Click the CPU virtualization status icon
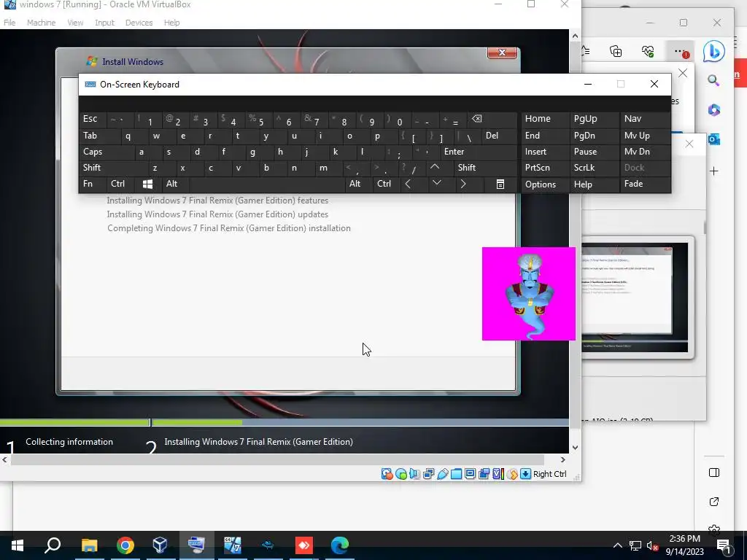The height and width of the screenshot is (560, 747). pos(498,474)
